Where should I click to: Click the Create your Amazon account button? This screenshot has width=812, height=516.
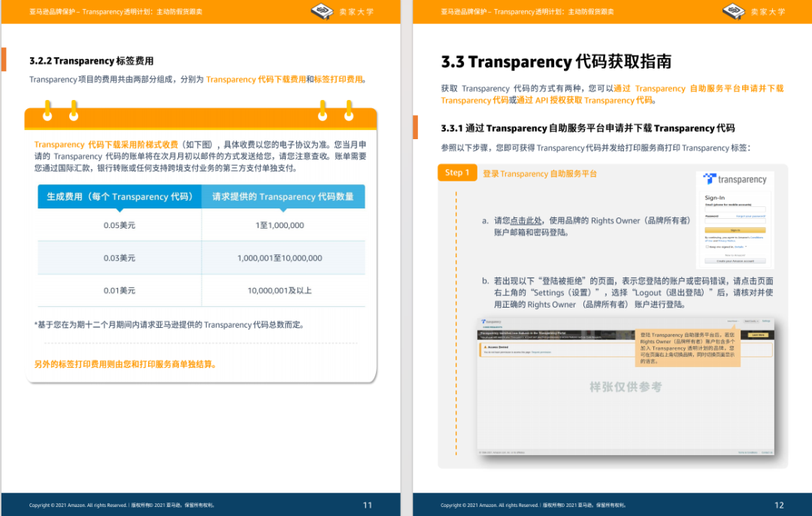pyautogui.click(x=735, y=261)
